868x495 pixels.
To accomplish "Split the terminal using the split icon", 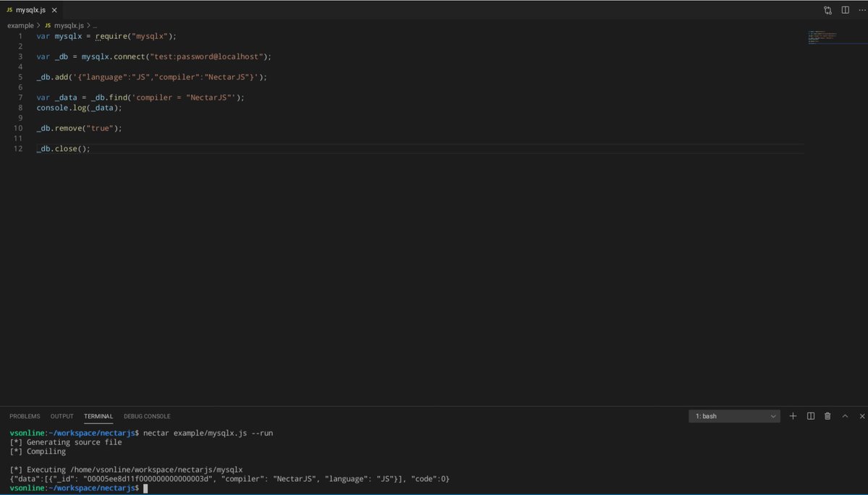I will [810, 416].
